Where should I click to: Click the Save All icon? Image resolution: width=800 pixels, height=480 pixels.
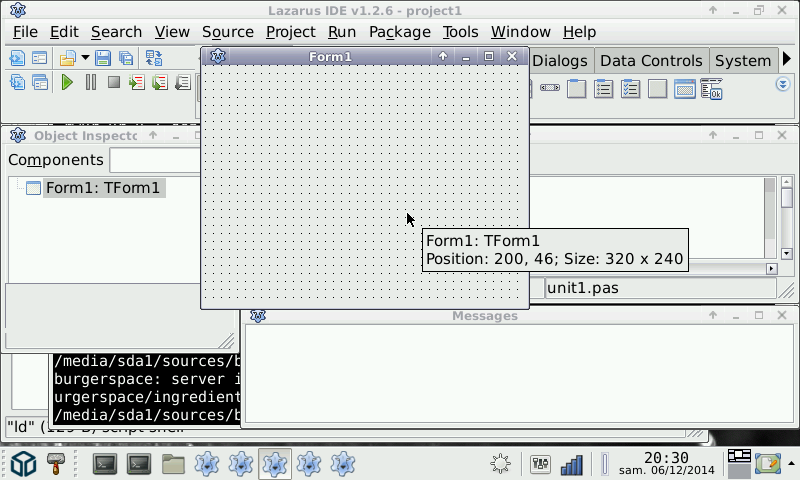tap(127, 59)
